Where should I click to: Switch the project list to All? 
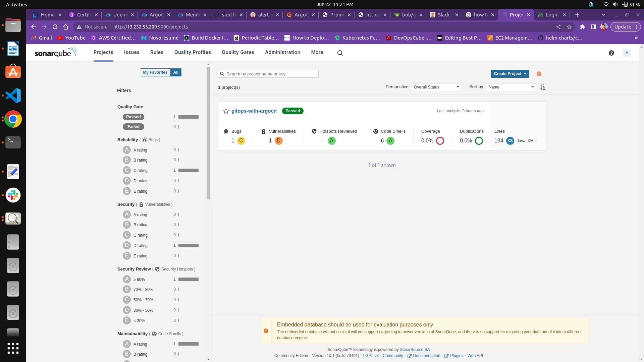(x=176, y=72)
